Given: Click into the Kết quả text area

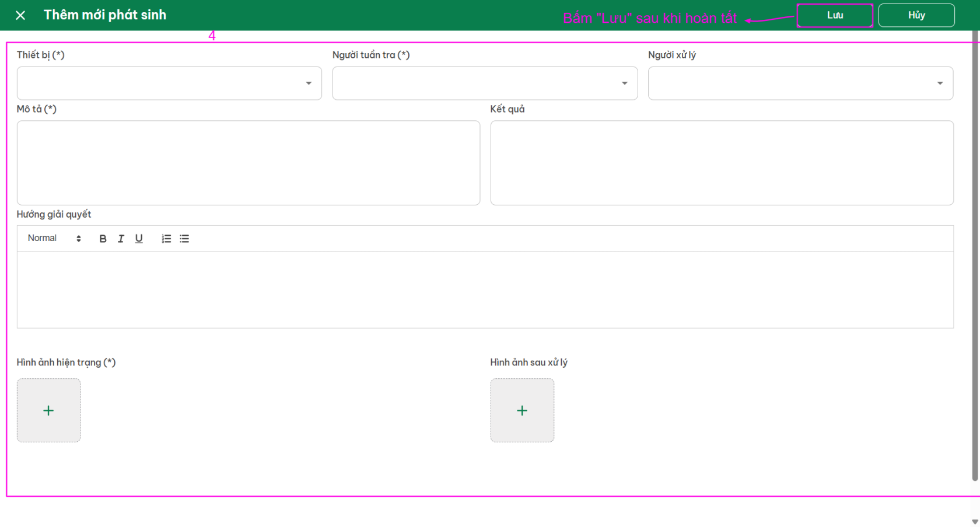Looking at the screenshot, I should point(722,163).
